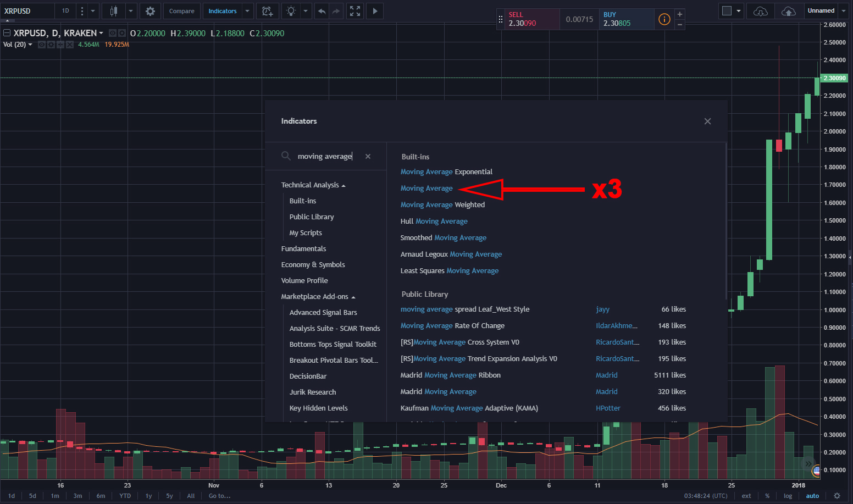
Task: Grab the trading panel drag handle
Action: [x=500, y=19]
